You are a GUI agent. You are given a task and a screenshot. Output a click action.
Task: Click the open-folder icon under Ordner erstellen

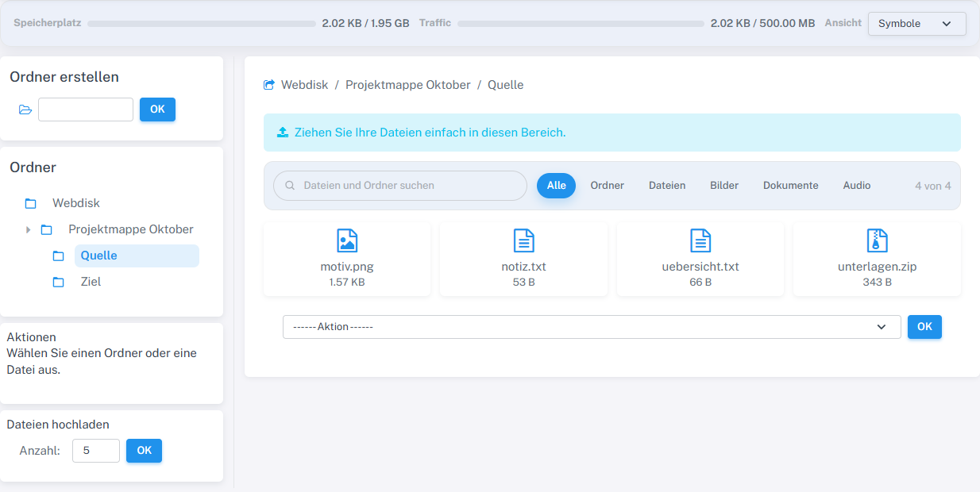(x=25, y=110)
